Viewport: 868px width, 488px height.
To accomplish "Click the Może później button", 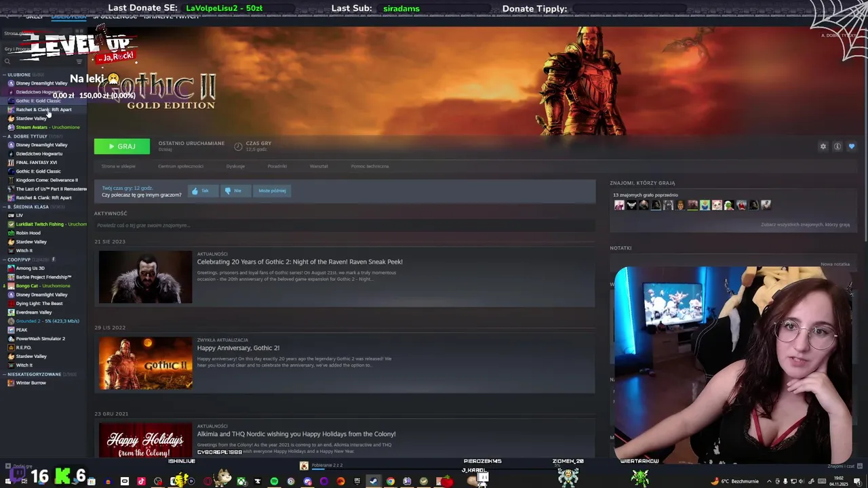I will (272, 190).
